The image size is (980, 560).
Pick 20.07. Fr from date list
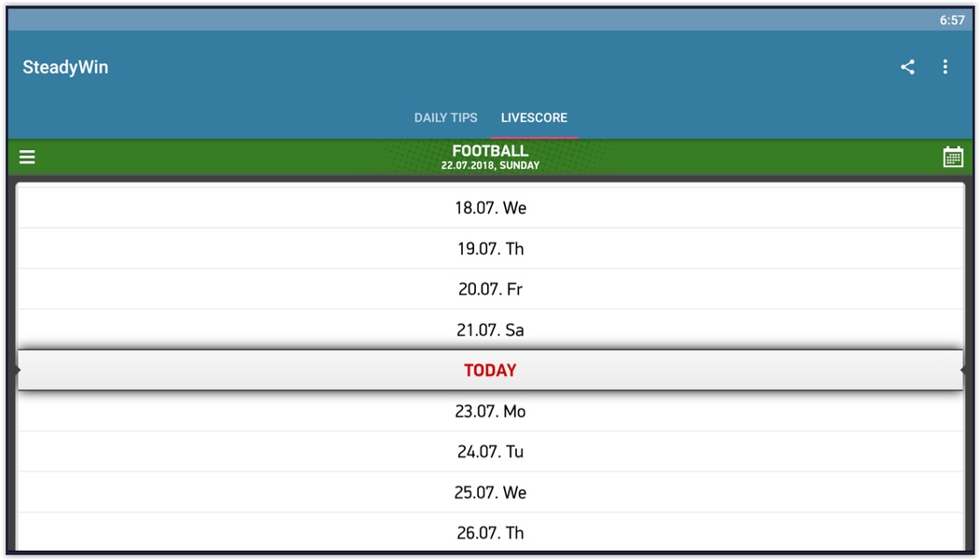coord(491,288)
